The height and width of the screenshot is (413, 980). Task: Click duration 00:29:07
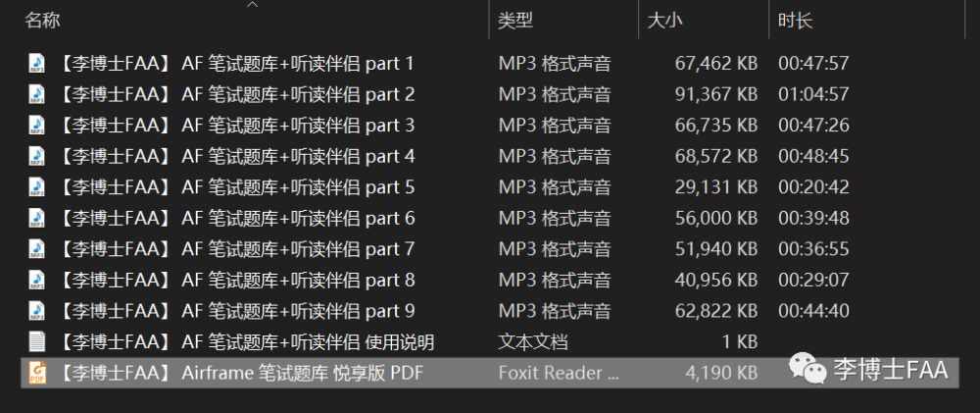813,280
